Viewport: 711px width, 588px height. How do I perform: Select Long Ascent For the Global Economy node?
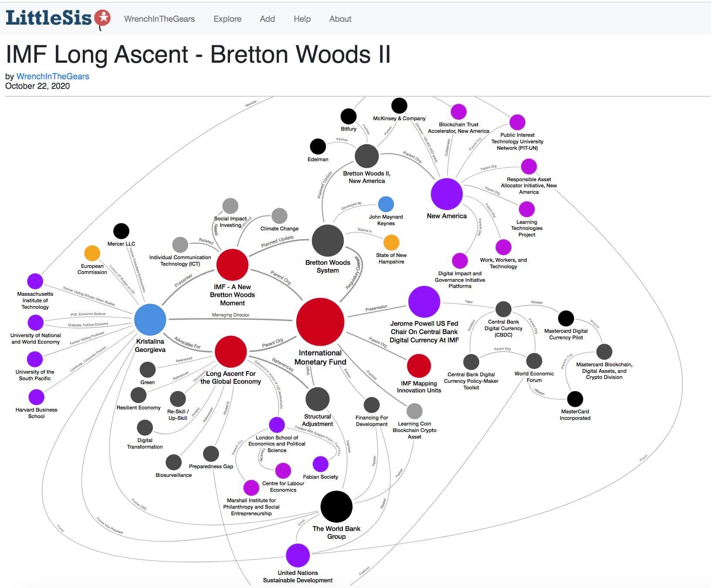pyautogui.click(x=231, y=351)
